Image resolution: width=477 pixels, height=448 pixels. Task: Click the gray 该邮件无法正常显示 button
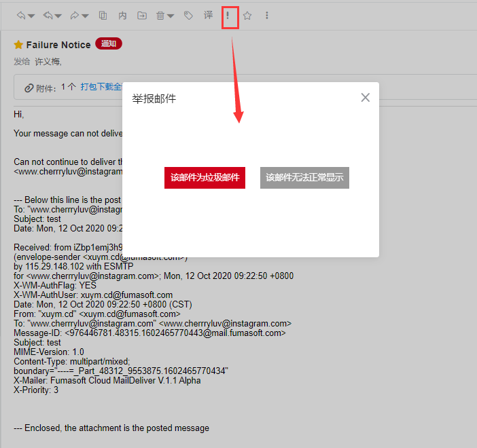(x=304, y=178)
